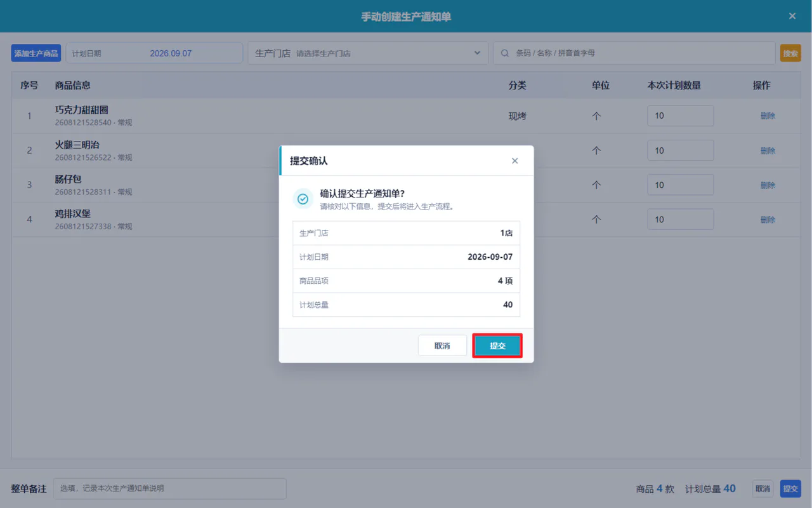Click the 本次计划数量 column header

[x=674, y=85]
